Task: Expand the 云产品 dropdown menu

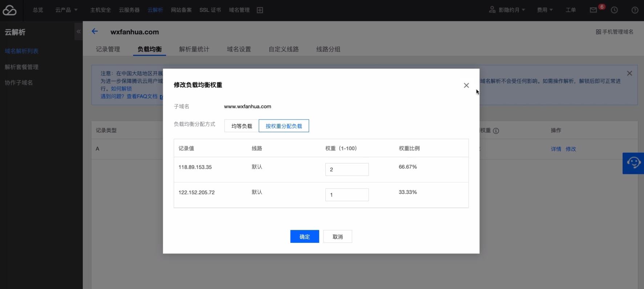Action: 66,10
